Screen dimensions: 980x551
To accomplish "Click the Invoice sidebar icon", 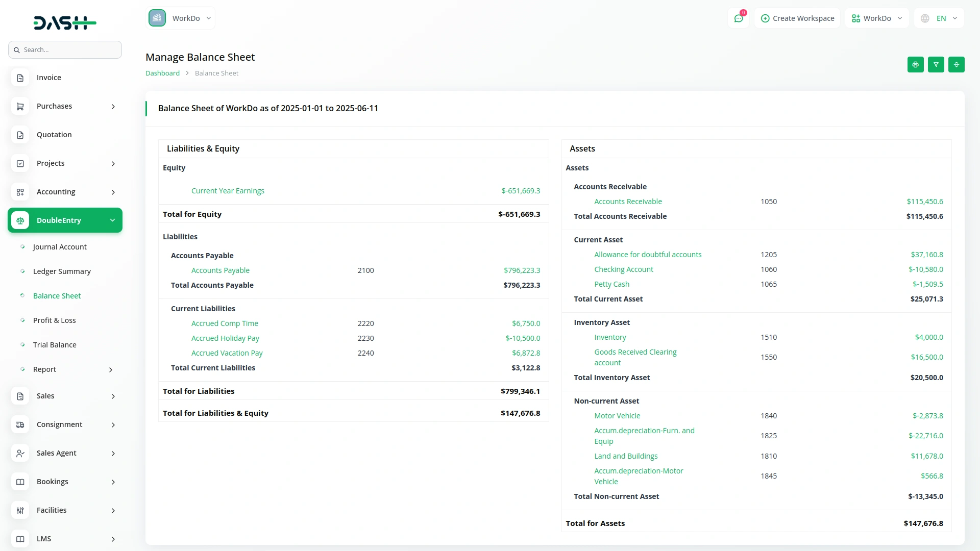I will [x=20, y=78].
